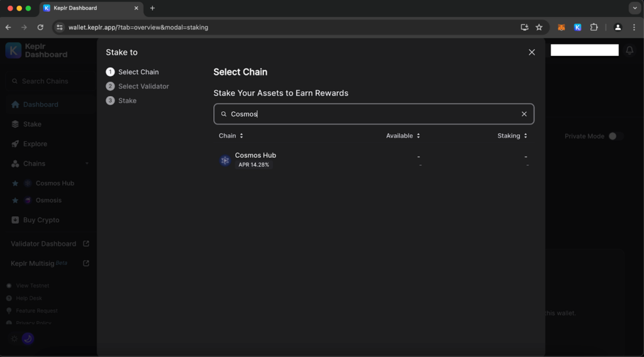This screenshot has width=644, height=357.
Task: Bookmark this page with star icon
Action: tap(539, 28)
